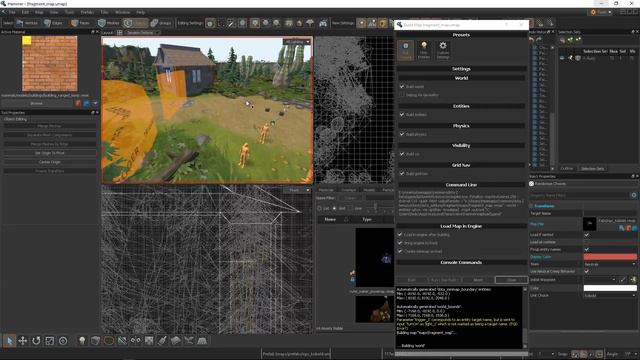Open the Help menu
The width and height of the screenshot is (640, 360).
(141, 12)
